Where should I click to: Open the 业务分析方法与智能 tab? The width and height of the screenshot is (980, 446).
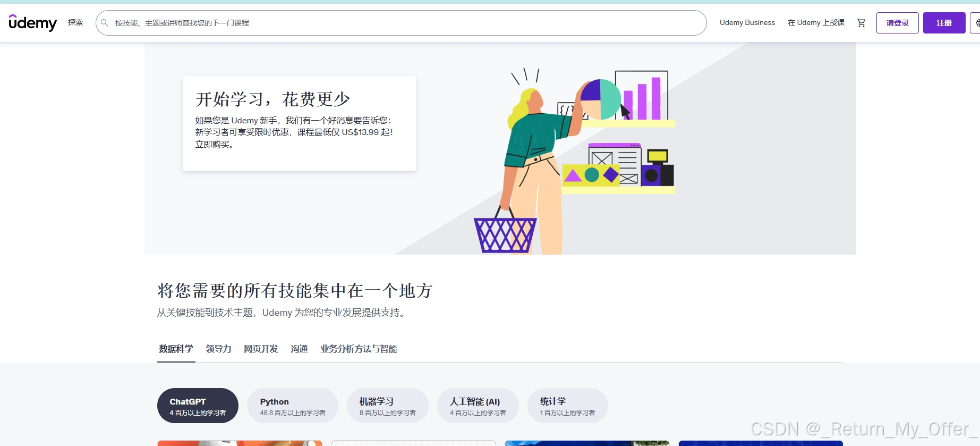pos(359,349)
